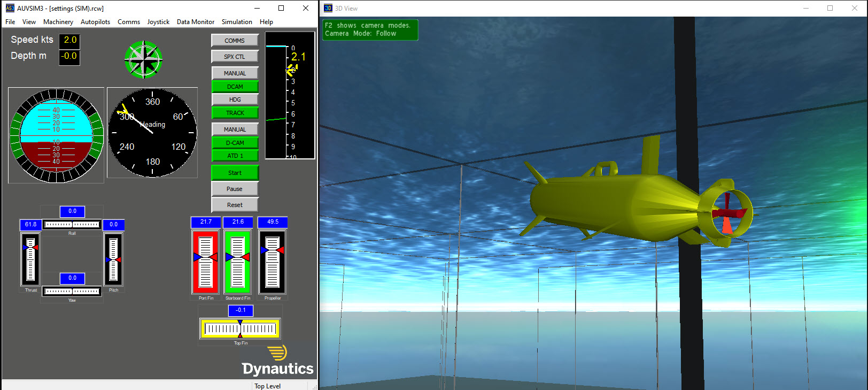The height and width of the screenshot is (390, 868).
Task: Open the Machinery menu
Action: tap(58, 22)
